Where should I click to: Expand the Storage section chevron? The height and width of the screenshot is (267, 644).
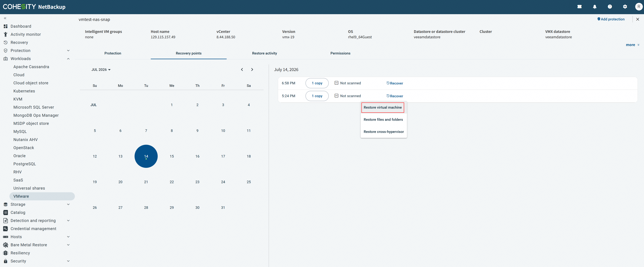coord(68,204)
